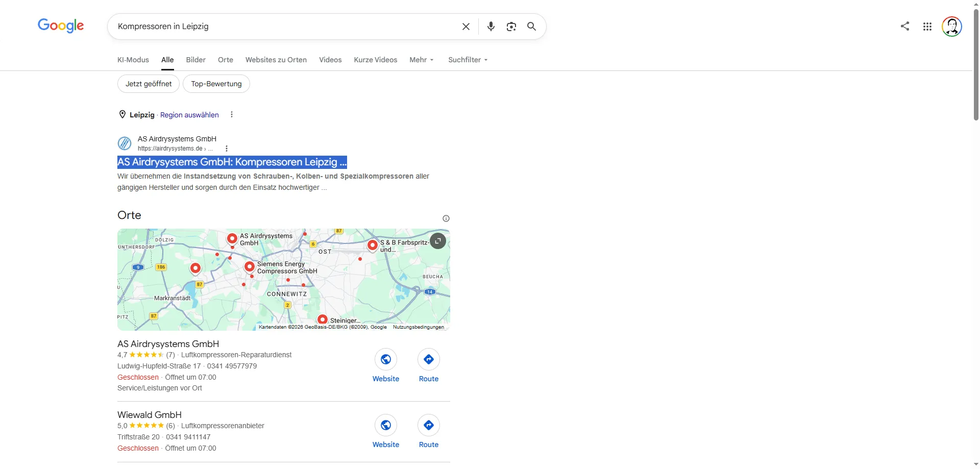Click the Leipzig location pin icon
Viewport: 980px width, 469px height.
point(122,114)
